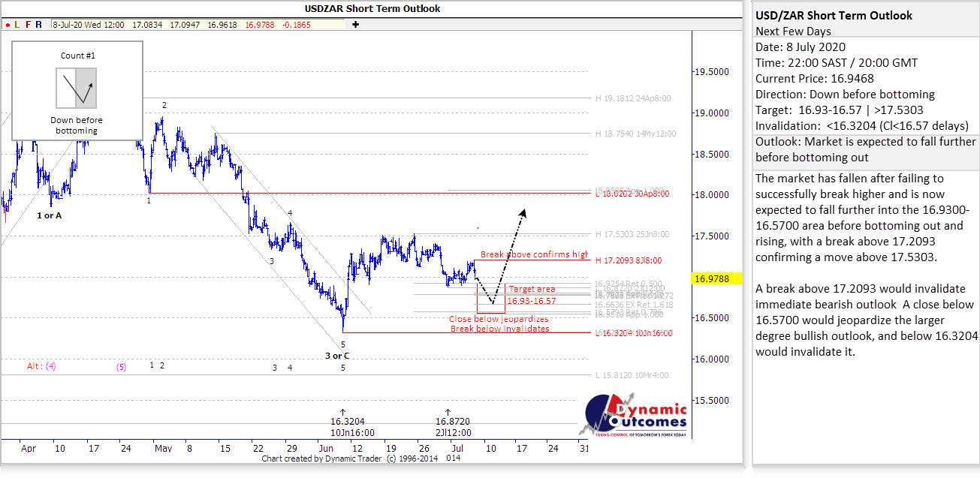Click the 'Down before bottoming' caption in Count box

(x=77, y=125)
